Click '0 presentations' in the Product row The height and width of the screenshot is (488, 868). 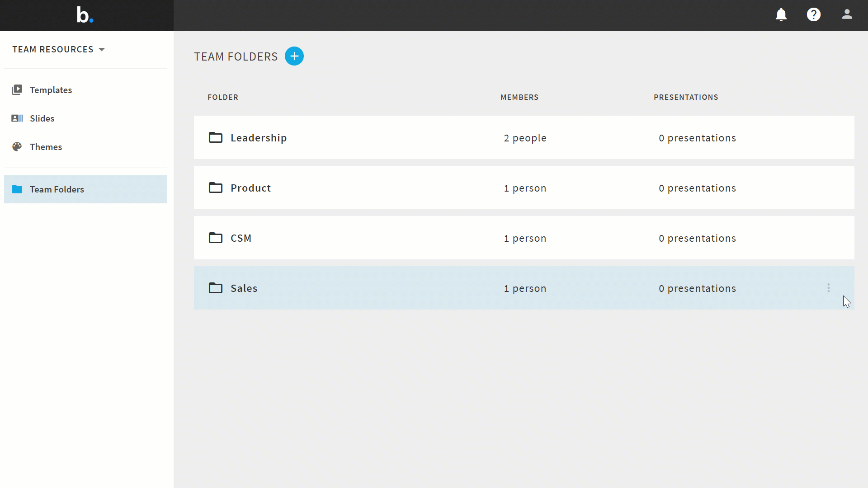point(697,188)
